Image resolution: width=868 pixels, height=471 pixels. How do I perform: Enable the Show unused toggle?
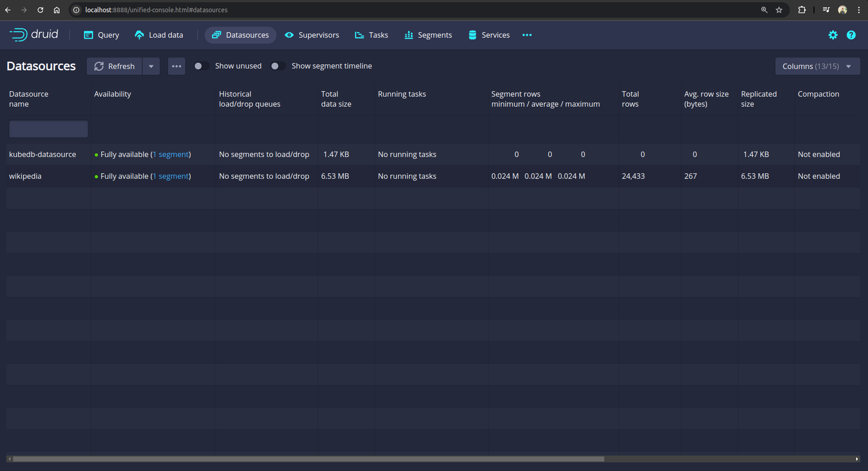201,66
